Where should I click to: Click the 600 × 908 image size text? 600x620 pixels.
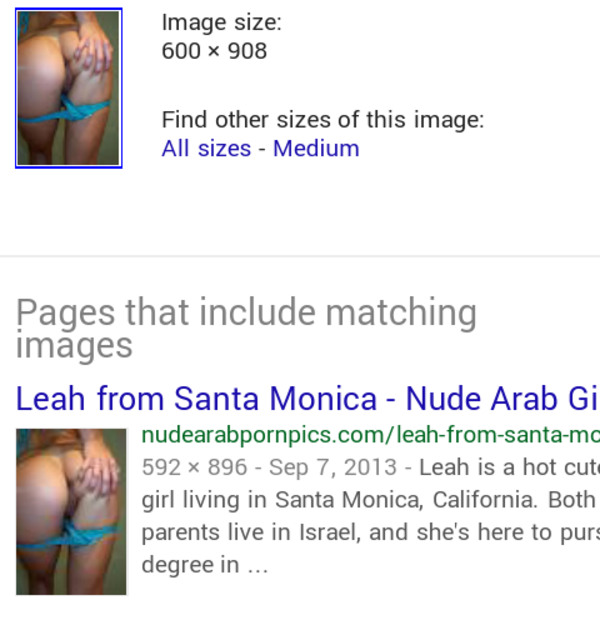pos(214,51)
